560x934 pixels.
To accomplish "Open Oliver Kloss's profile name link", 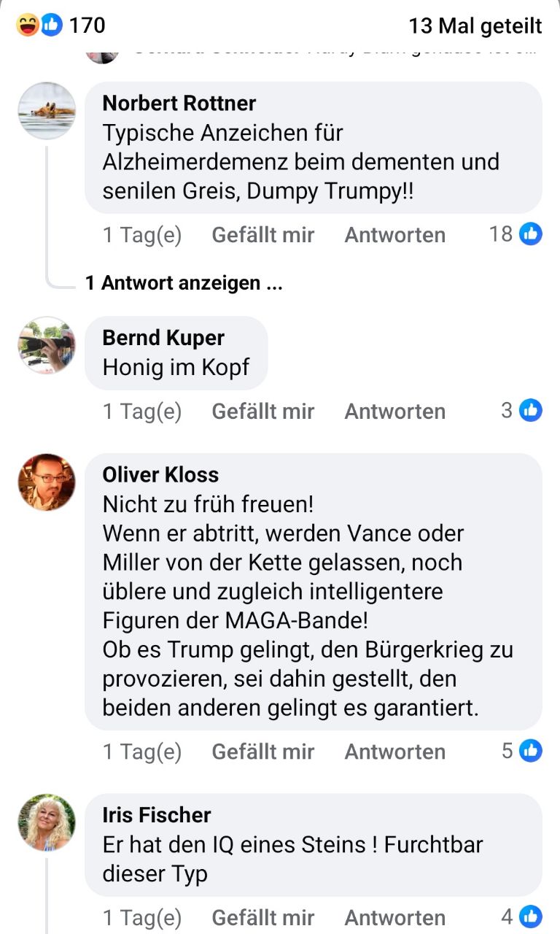I will pyautogui.click(x=160, y=475).
